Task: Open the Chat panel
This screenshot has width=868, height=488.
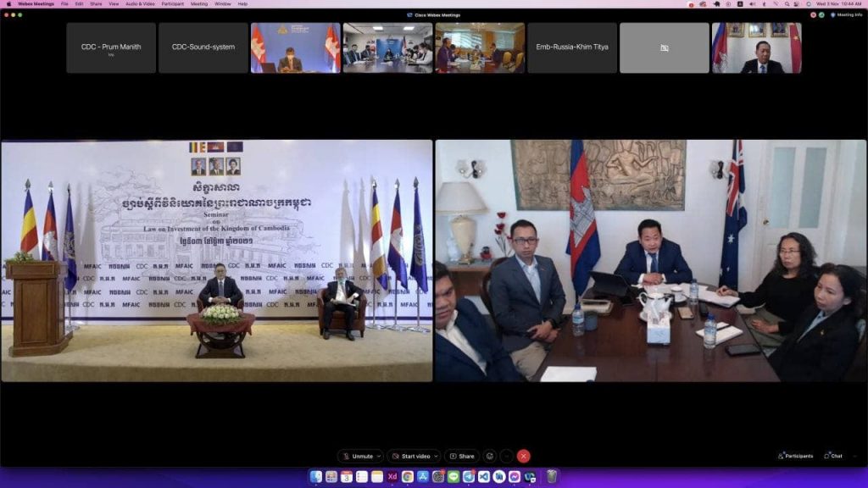Action: 833,456
